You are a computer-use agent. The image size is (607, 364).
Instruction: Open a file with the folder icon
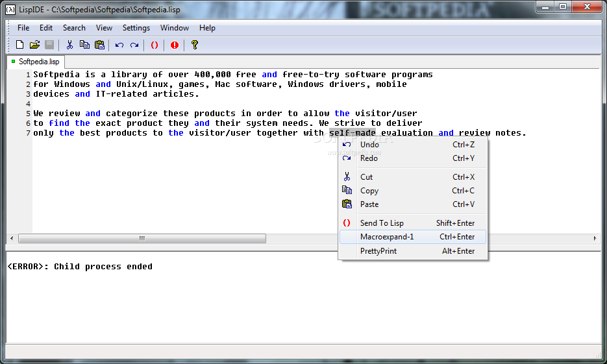coord(34,45)
